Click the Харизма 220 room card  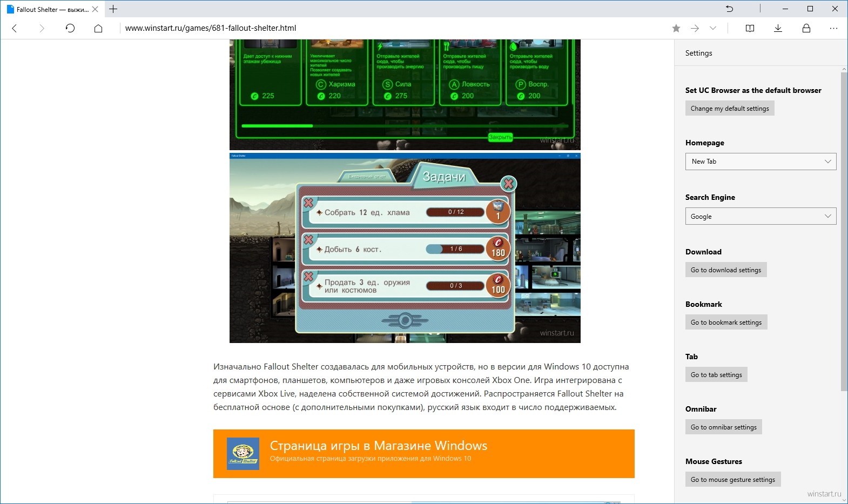click(336, 72)
